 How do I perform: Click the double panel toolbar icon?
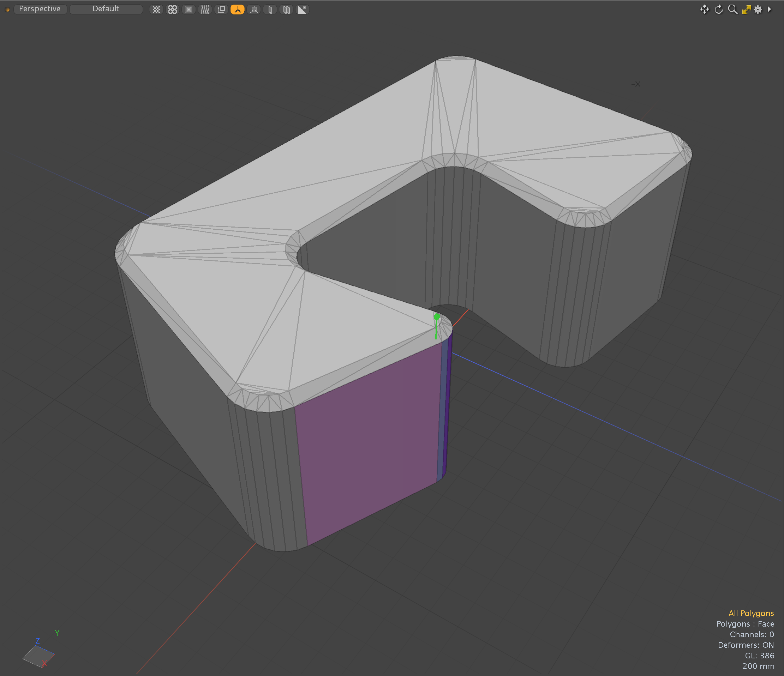pos(286,10)
